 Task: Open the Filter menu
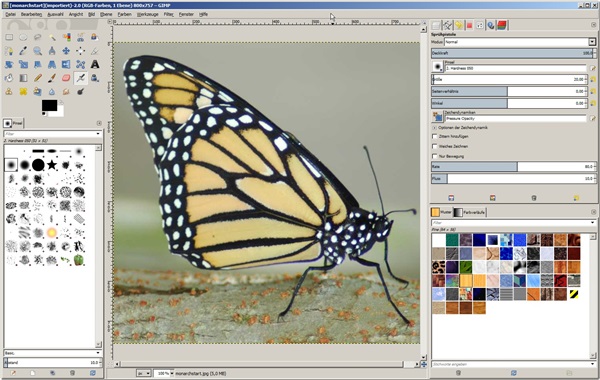tap(168, 14)
